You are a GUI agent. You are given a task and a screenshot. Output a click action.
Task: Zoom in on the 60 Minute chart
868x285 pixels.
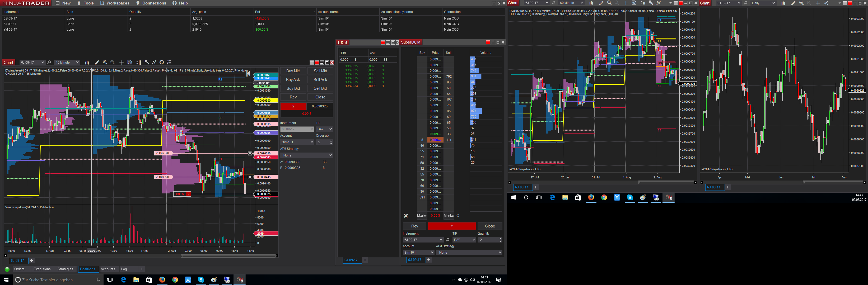(609, 3)
